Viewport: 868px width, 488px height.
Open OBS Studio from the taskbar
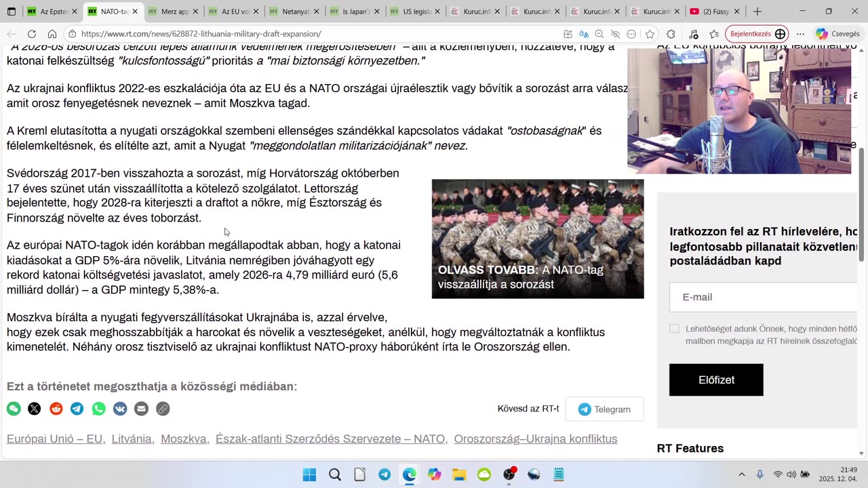pos(509,474)
